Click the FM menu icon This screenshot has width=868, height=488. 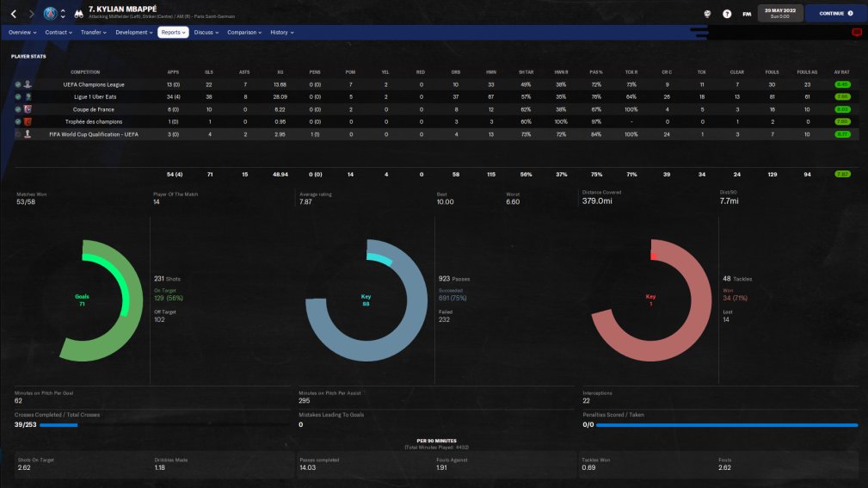pyautogui.click(x=747, y=14)
